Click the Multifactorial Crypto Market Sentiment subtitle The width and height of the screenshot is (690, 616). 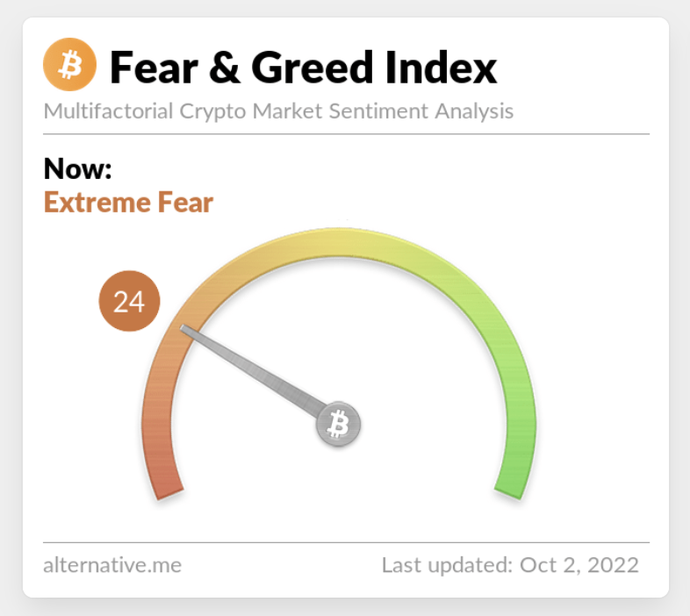(x=278, y=111)
